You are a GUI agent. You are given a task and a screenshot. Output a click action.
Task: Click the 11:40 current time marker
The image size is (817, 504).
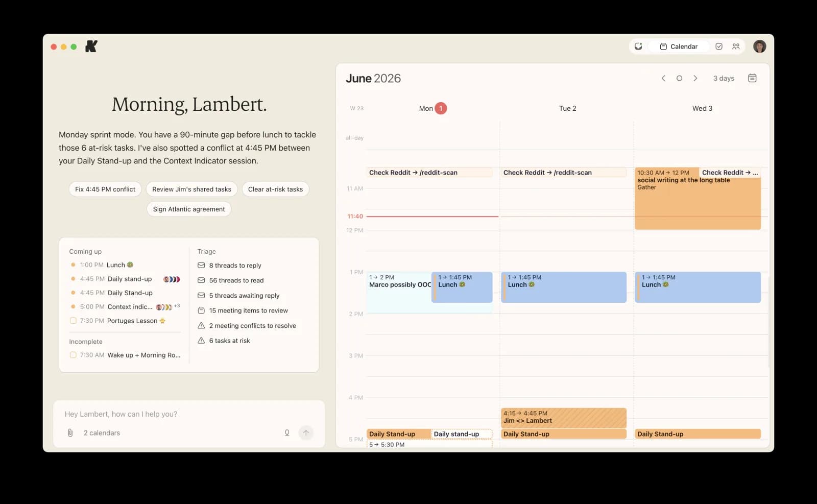pos(355,217)
